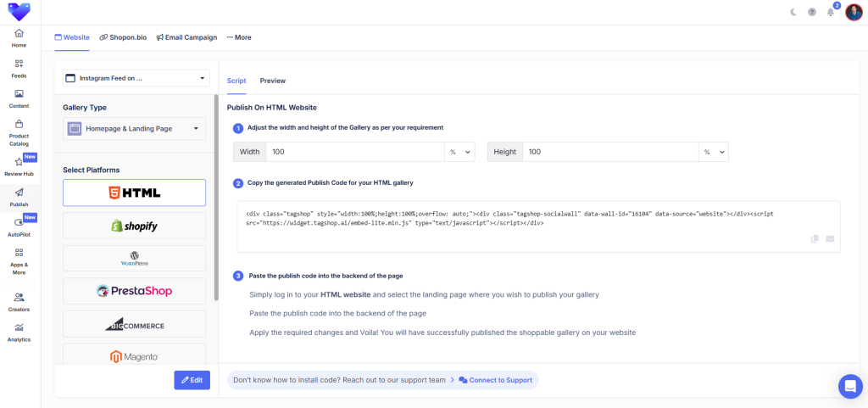Select the WordPress platform

[135, 258]
